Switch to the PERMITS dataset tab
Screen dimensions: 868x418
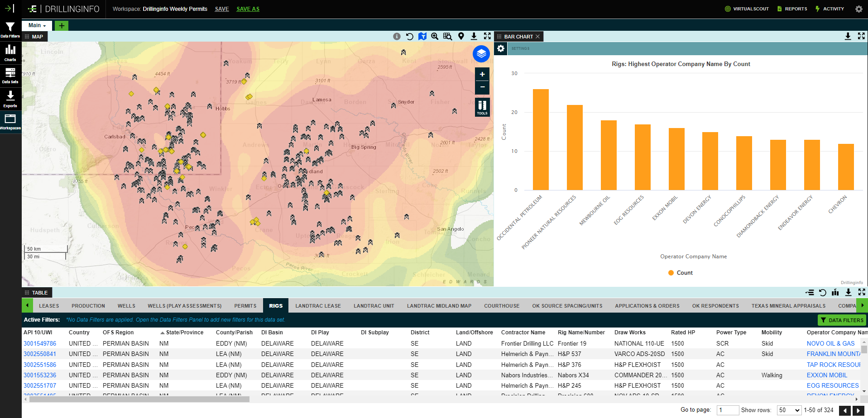tap(245, 306)
